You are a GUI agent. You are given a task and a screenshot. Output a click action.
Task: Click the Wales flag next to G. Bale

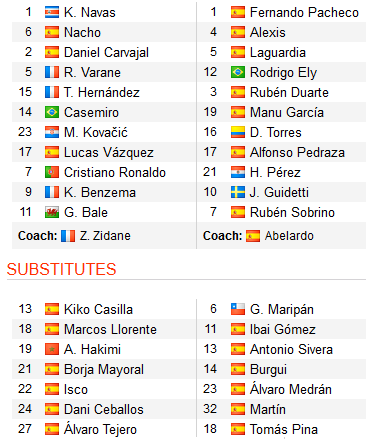click(x=52, y=212)
